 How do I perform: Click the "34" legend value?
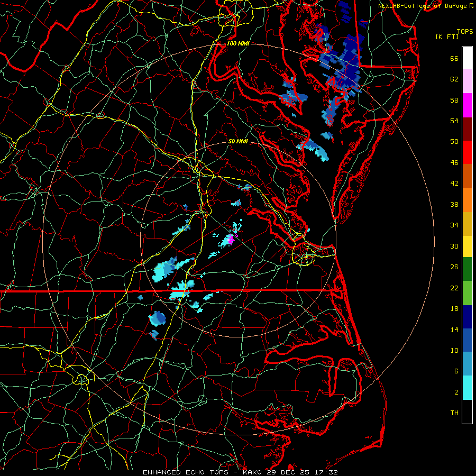(x=454, y=225)
